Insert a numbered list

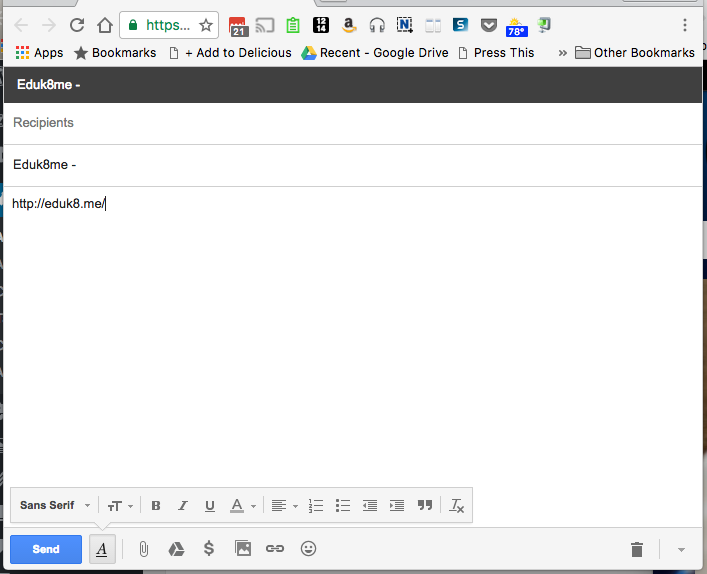tap(316, 506)
